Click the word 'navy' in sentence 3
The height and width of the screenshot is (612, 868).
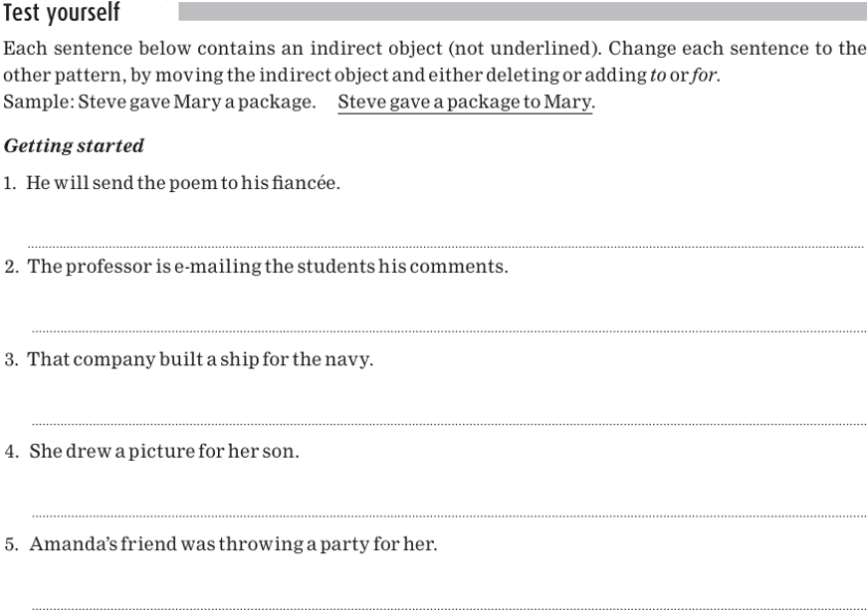coord(350,360)
